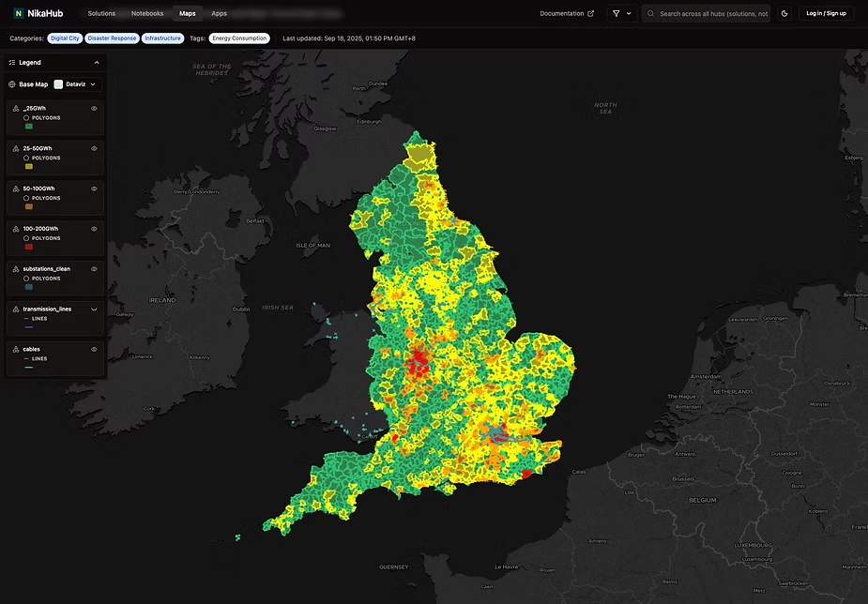Click the 100-200GWh layer name
The image size is (868, 604).
coord(40,229)
